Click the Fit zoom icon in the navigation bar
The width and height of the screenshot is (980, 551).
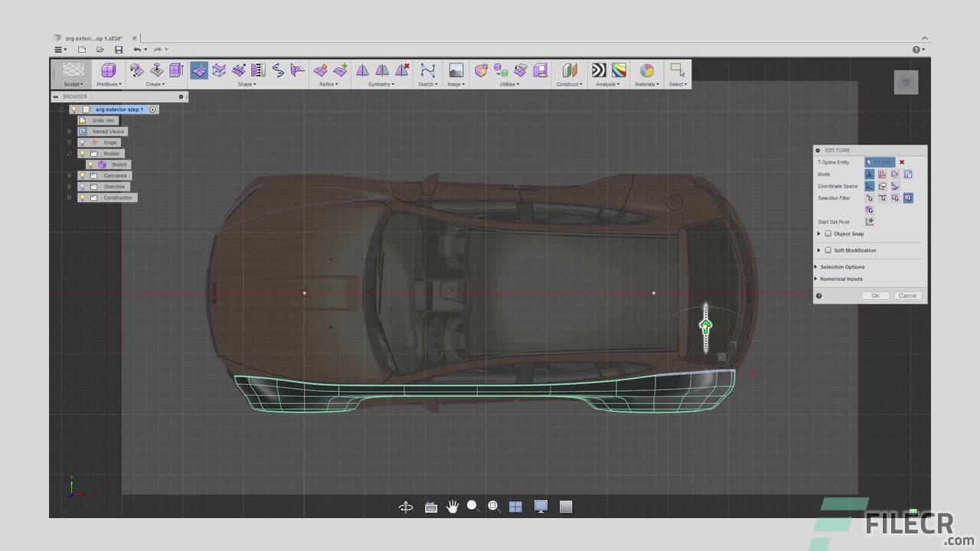(495, 506)
